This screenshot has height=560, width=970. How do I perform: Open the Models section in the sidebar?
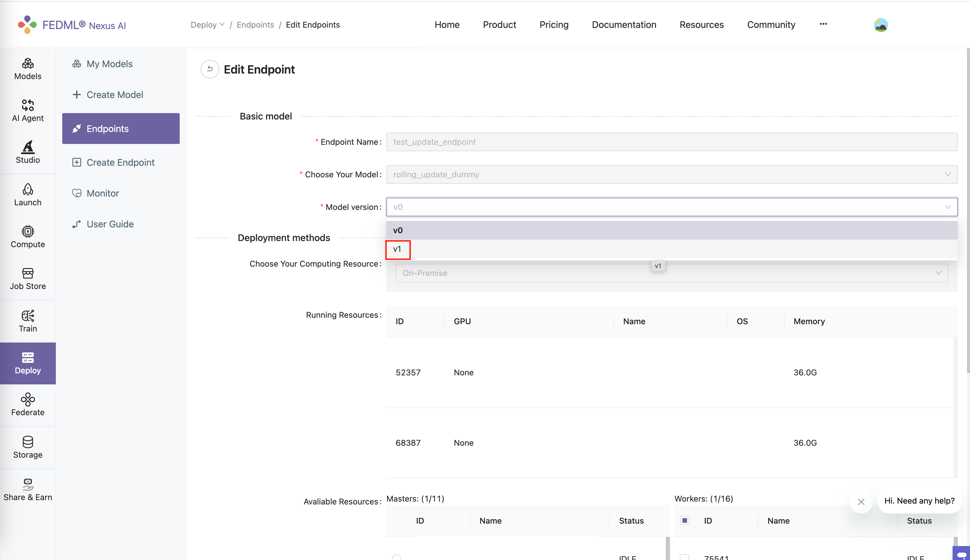coord(28,69)
